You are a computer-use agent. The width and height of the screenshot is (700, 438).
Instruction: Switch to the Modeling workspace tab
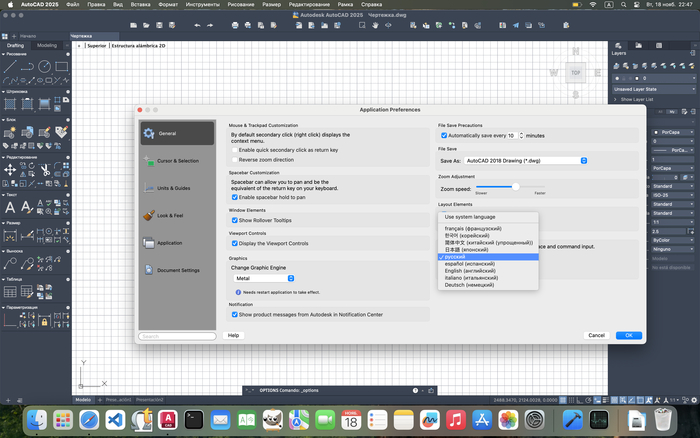tap(46, 45)
